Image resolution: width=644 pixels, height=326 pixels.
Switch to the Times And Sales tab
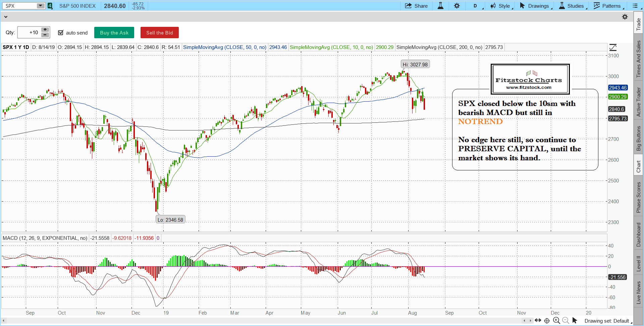639,59
